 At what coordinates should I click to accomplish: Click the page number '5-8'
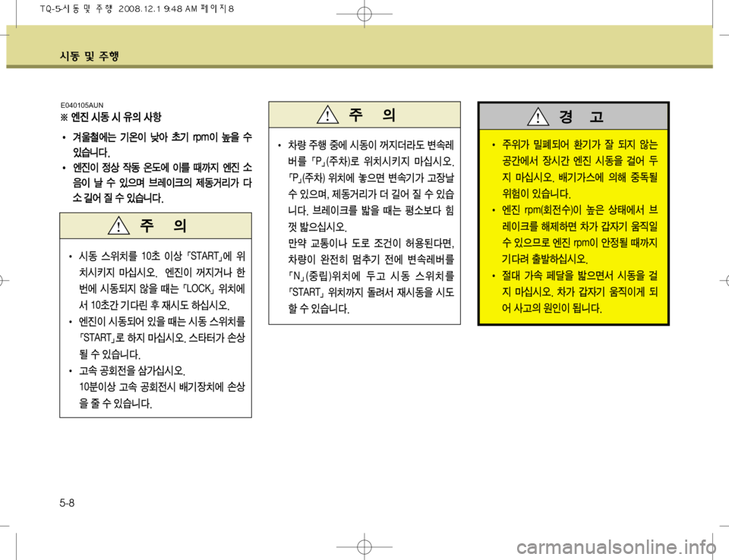(67, 503)
